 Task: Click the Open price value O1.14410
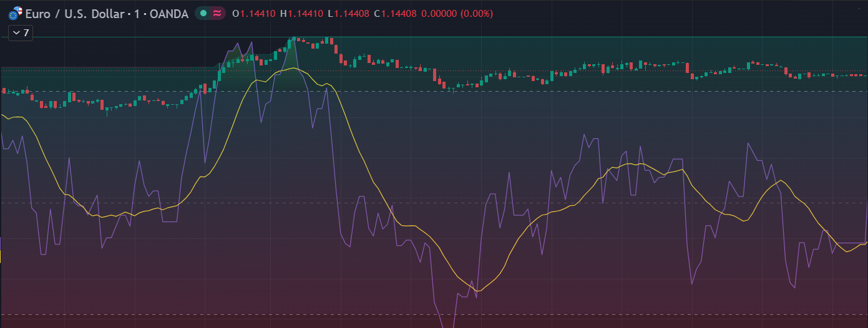click(253, 13)
